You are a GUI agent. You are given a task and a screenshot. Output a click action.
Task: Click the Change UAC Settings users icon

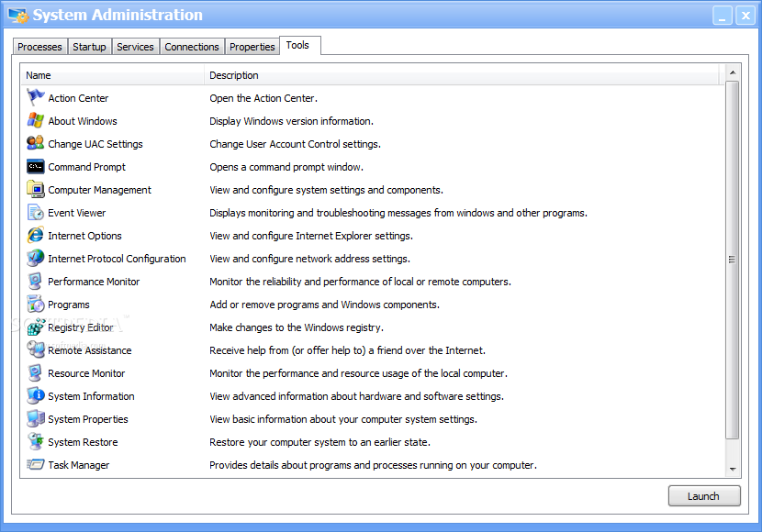[36, 143]
